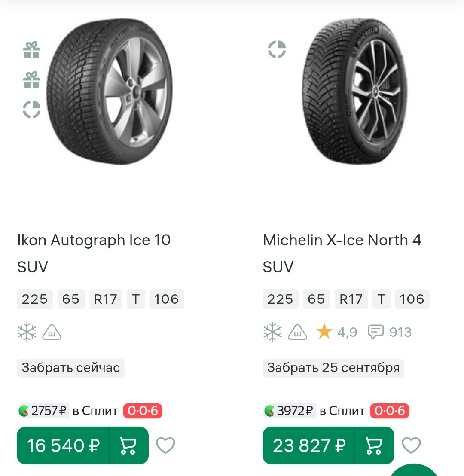Viewport: 464px width, 476px height.
Task: Add Ikon Autograph Ice 10 to favorites
Action: (165, 445)
